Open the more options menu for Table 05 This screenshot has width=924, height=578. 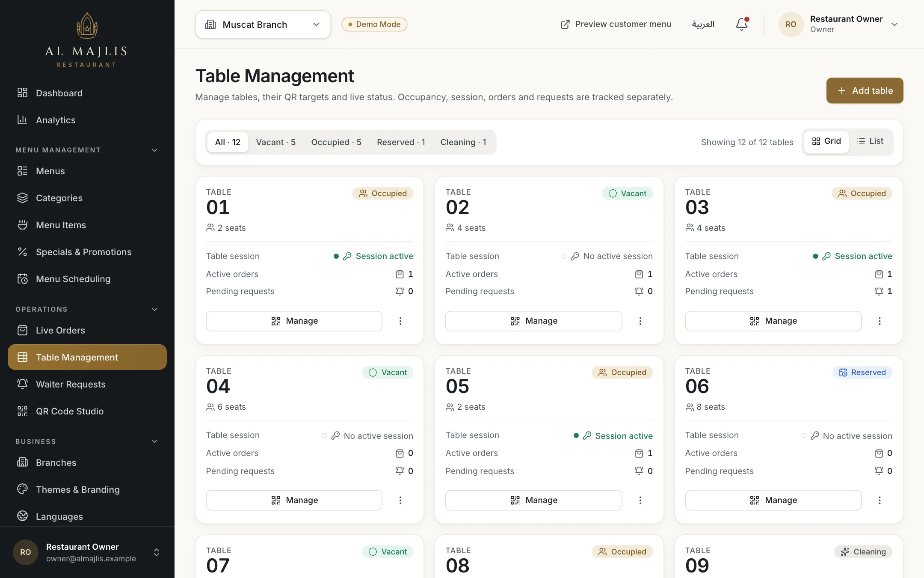pyautogui.click(x=640, y=500)
